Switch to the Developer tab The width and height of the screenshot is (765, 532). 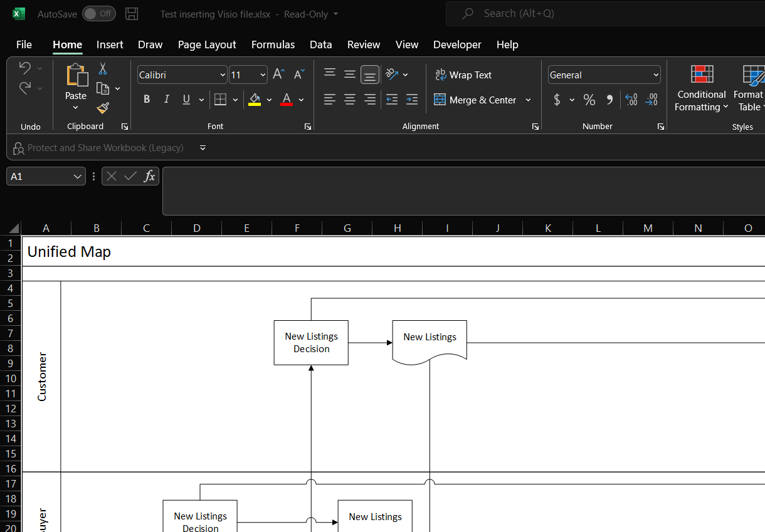click(x=457, y=44)
